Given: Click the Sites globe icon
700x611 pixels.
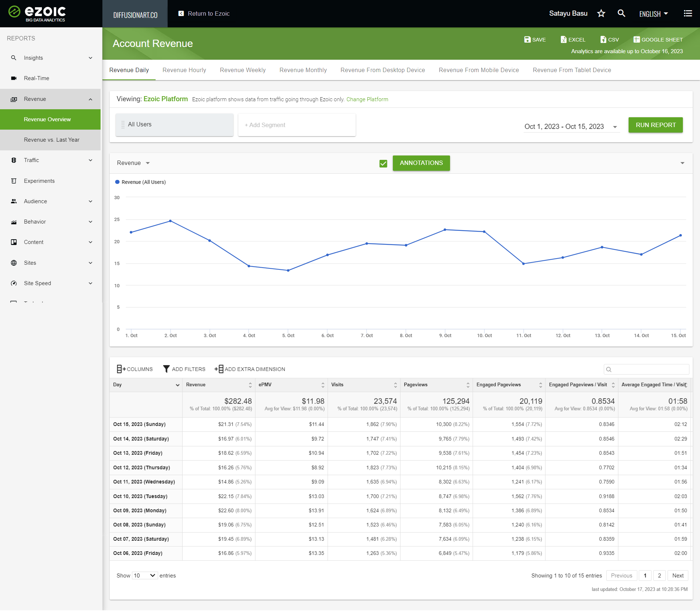Looking at the screenshot, I should click(14, 263).
